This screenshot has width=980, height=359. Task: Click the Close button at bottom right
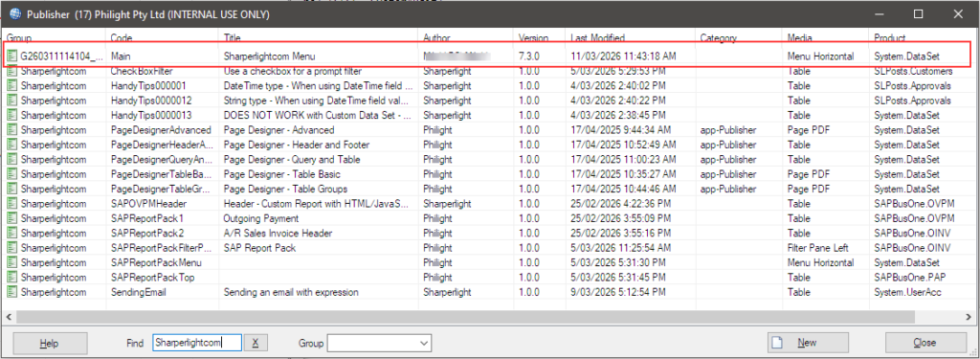tap(925, 343)
